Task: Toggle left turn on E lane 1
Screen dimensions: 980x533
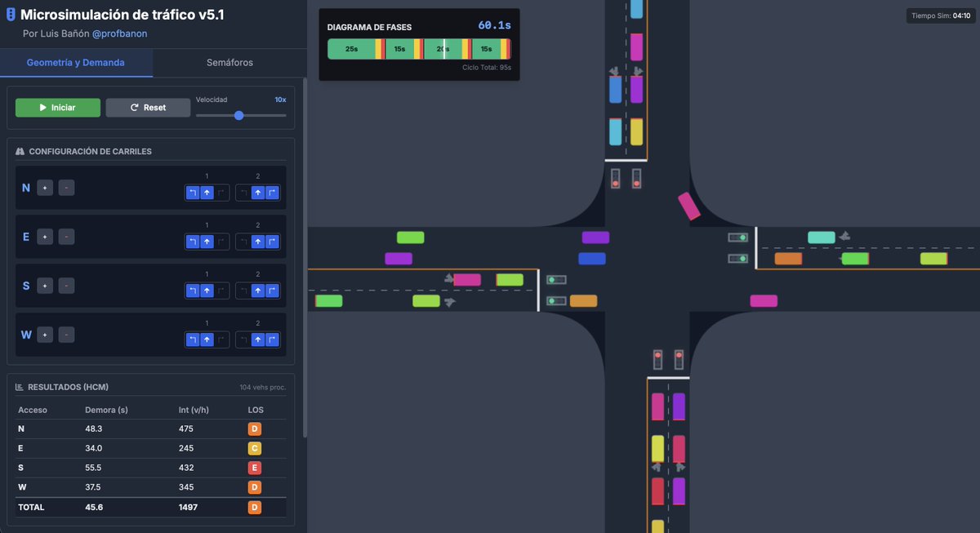Action: point(193,242)
